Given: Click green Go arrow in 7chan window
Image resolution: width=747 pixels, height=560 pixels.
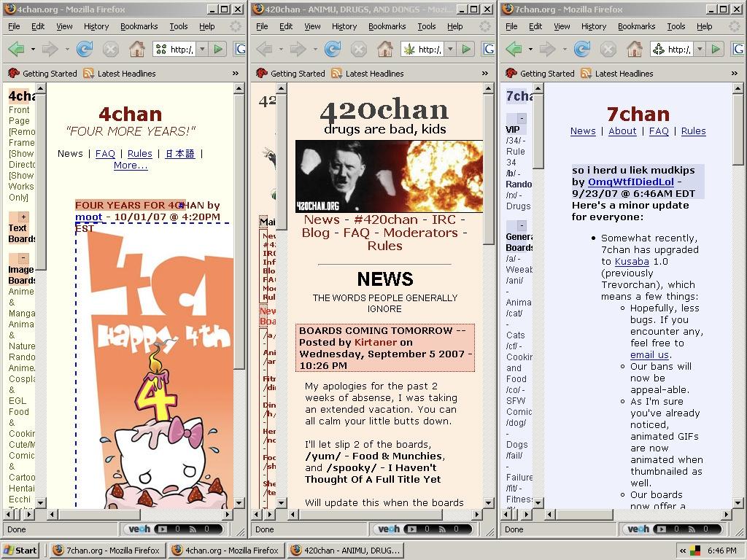Looking at the screenshot, I should coord(715,49).
